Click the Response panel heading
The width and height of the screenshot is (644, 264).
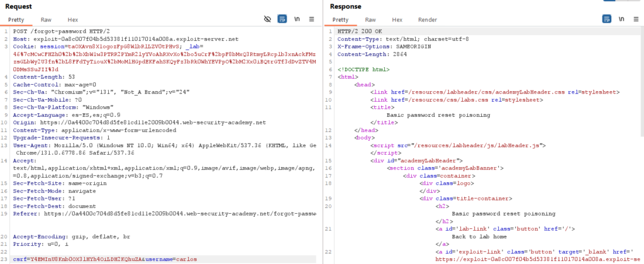pyautogui.click(x=345, y=6)
